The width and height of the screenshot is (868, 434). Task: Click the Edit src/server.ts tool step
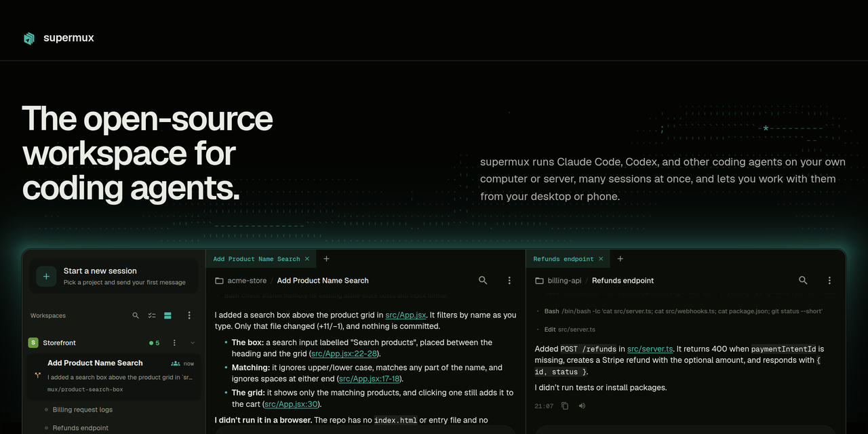tap(570, 330)
